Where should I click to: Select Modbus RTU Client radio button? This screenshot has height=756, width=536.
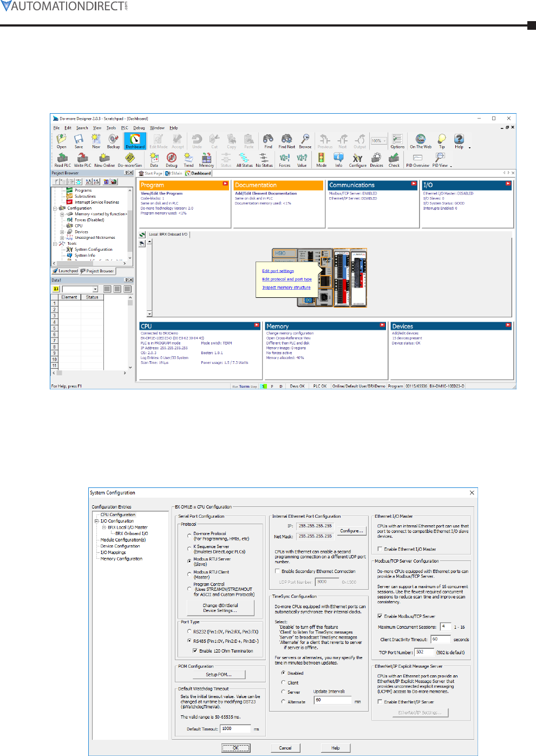point(189,574)
